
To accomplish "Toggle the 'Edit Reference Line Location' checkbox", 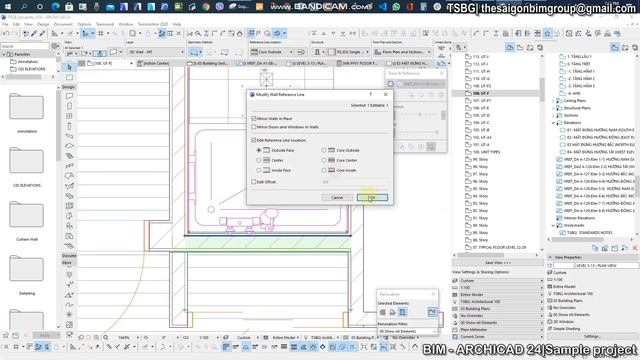I will tap(254, 140).
